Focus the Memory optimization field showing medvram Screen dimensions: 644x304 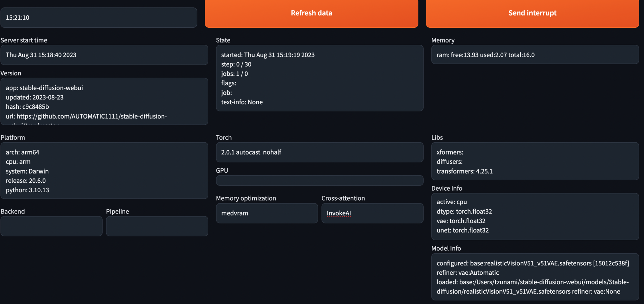[x=267, y=213]
